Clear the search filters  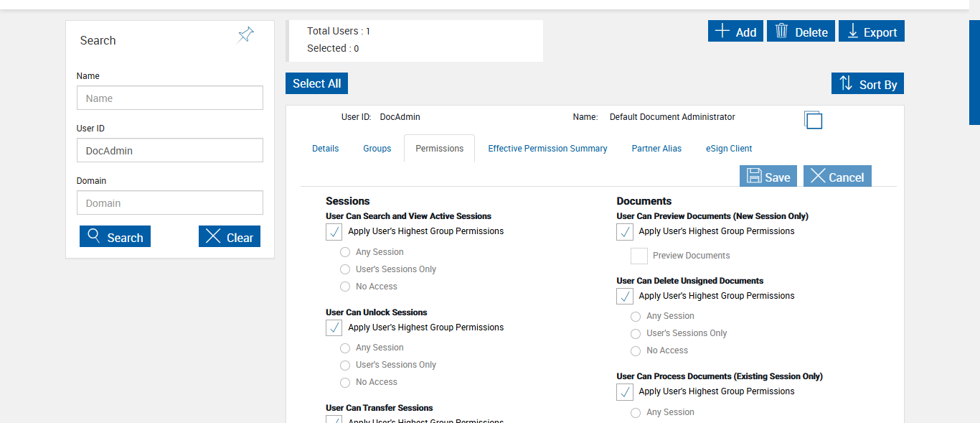[x=229, y=237]
